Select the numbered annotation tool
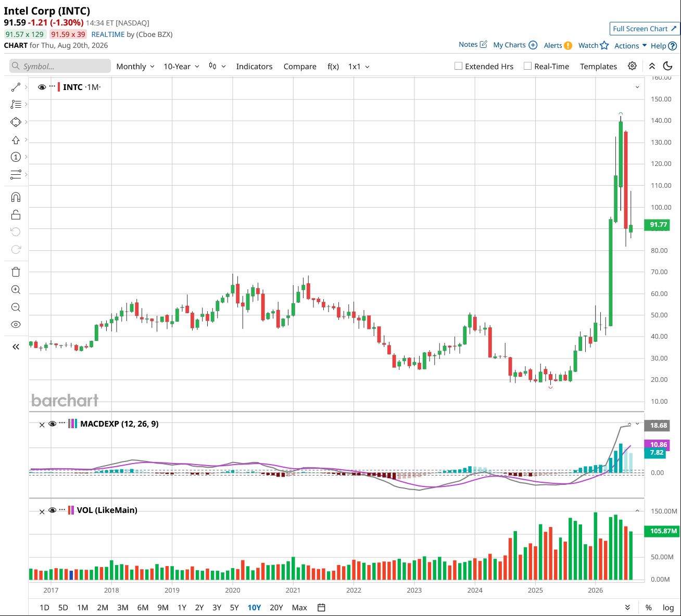The width and height of the screenshot is (681, 616). [16, 157]
